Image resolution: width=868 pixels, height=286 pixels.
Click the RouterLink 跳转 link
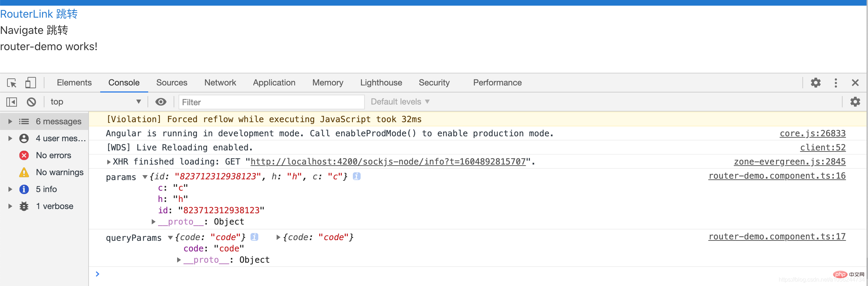tap(39, 14)
